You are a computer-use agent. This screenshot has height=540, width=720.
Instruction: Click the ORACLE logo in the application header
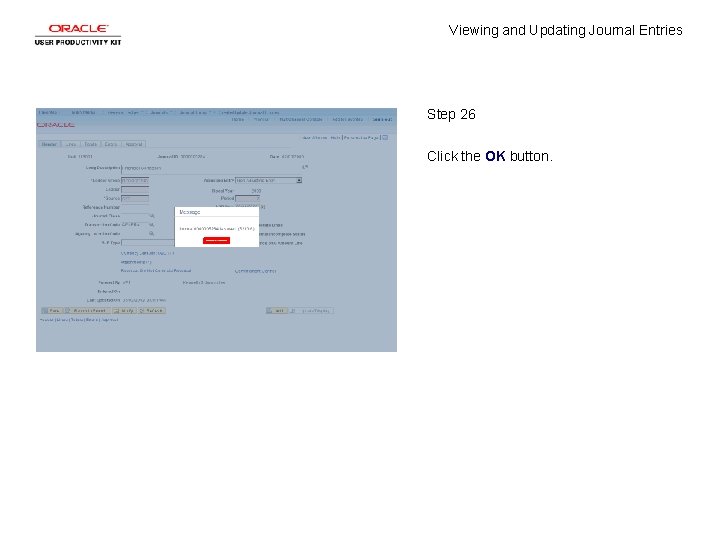[56, 125]
